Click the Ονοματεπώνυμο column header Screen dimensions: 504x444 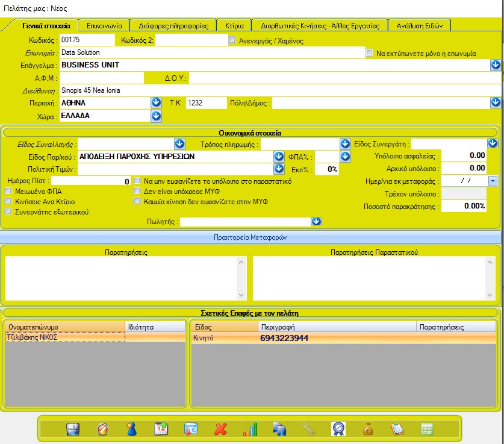[64, 327]
